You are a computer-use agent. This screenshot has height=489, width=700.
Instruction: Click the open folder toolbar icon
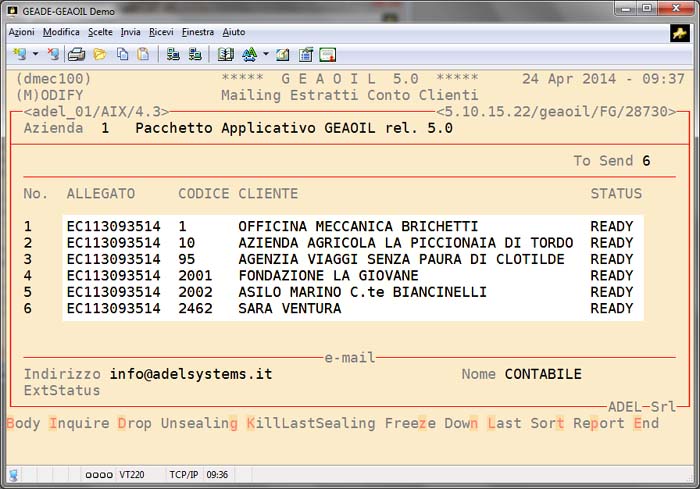point(99,54)
